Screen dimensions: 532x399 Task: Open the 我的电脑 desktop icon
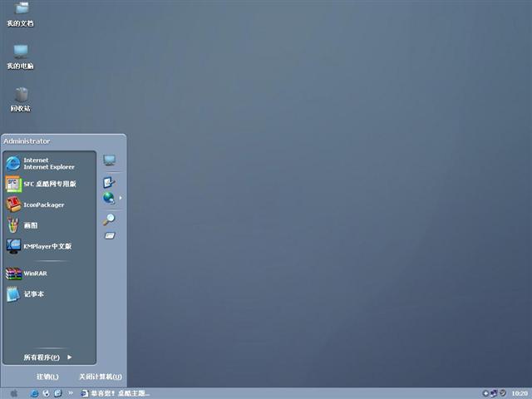pyautogui.click(x=20, y=57)
